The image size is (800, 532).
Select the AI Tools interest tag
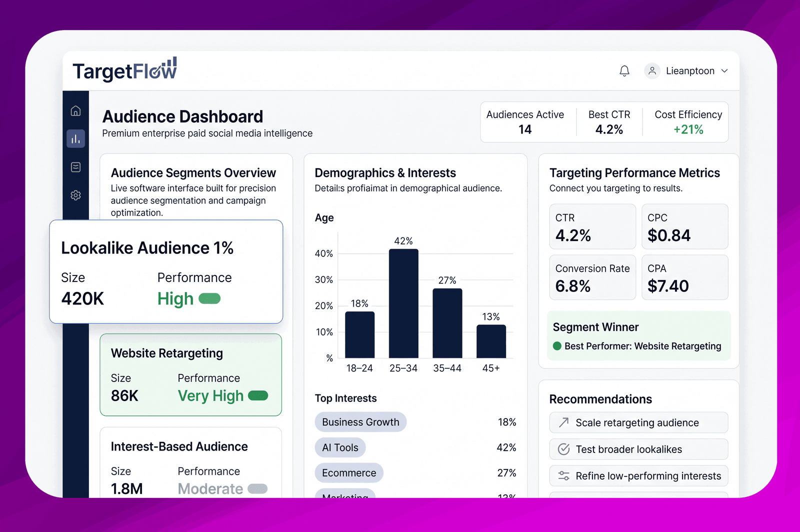point(340,447)
